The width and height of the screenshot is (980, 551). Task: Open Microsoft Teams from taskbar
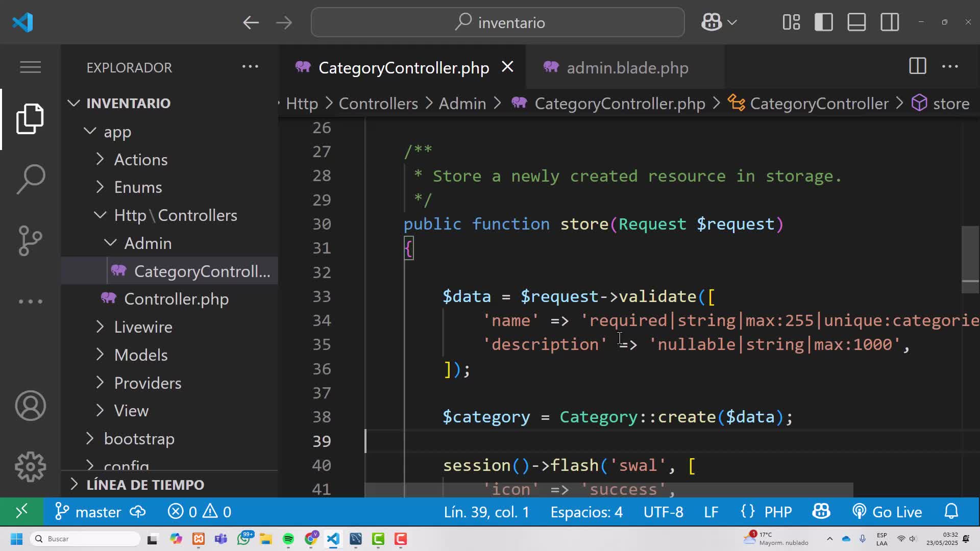point(220,539)
